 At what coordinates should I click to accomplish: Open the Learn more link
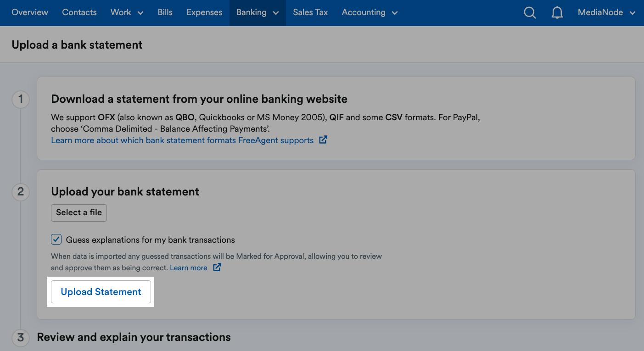click(x=189, y=267)
